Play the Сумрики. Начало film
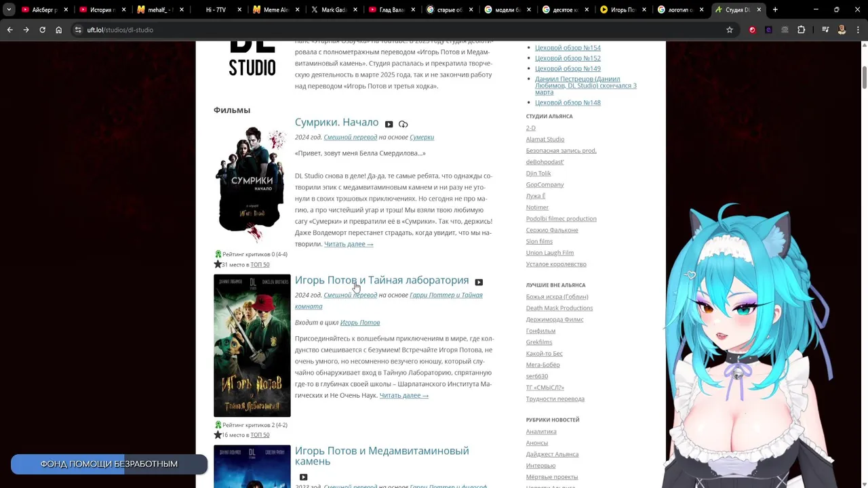Viewport: 868px width, 488px height. (389, 124)
